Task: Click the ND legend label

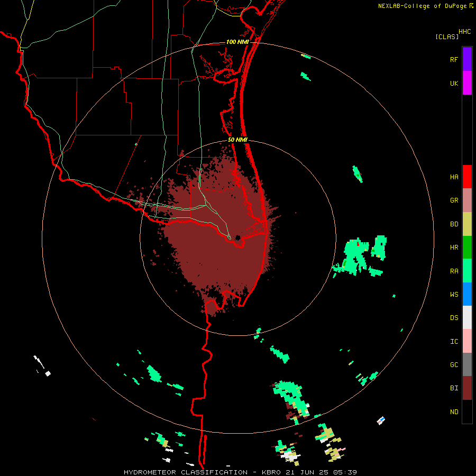Action: 454,412
